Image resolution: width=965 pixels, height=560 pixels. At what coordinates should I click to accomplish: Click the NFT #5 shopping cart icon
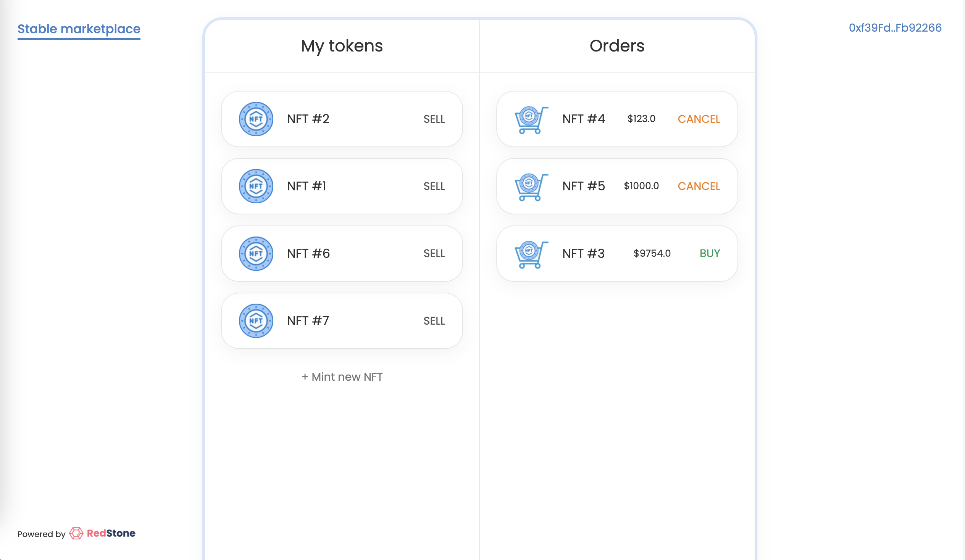pyautogui.click(x=530, y=186)
